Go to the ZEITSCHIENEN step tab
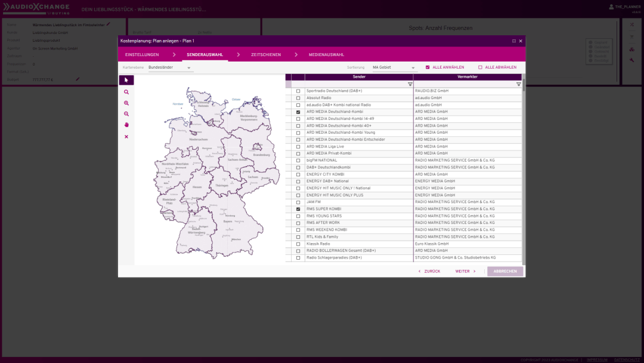 pyautogui.click(x=266, y=55)
